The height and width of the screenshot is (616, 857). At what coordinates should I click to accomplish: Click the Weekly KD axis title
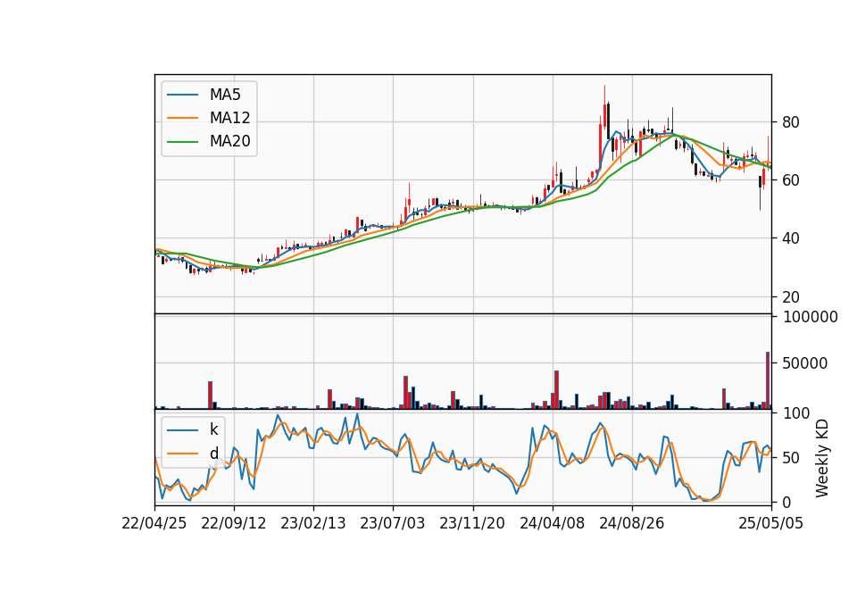(821, 458)
